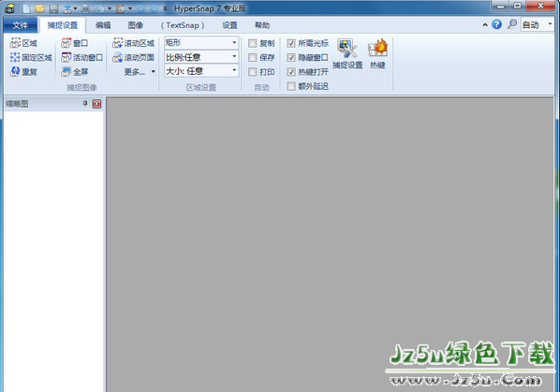Viewport: 560px width, 392px height.
Task: Select the 窗口 window capture tool
Action: click(x=74, y=43)
